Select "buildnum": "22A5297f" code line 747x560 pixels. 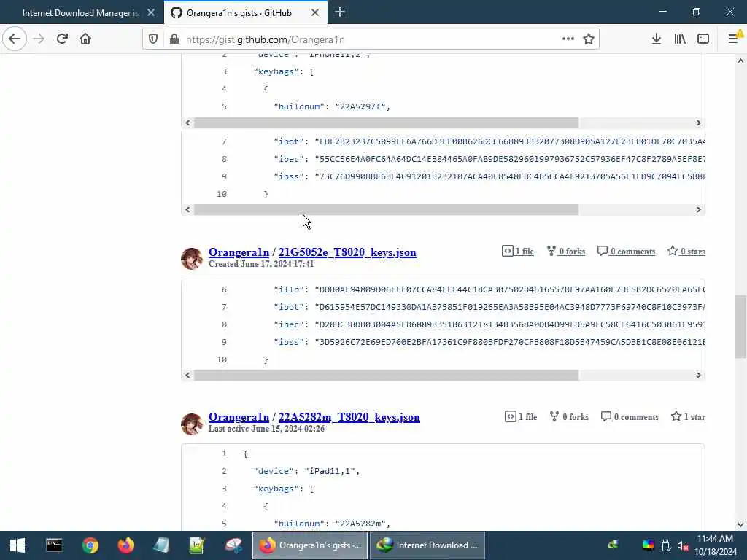(x=332, y=106)
